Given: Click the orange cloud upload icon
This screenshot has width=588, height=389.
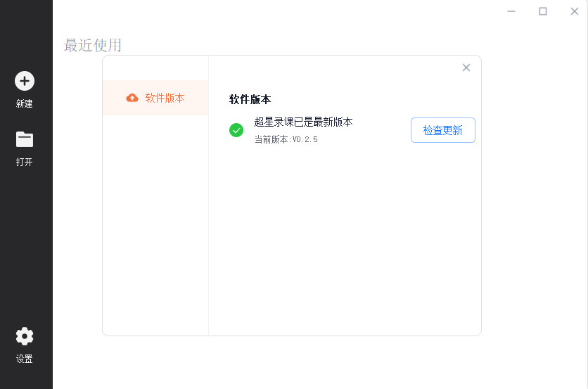Looking at the screenshot, I should (132, 98).
